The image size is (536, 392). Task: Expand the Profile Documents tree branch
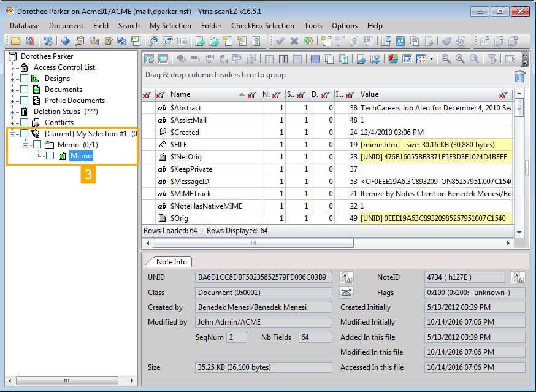coord(12,101)
